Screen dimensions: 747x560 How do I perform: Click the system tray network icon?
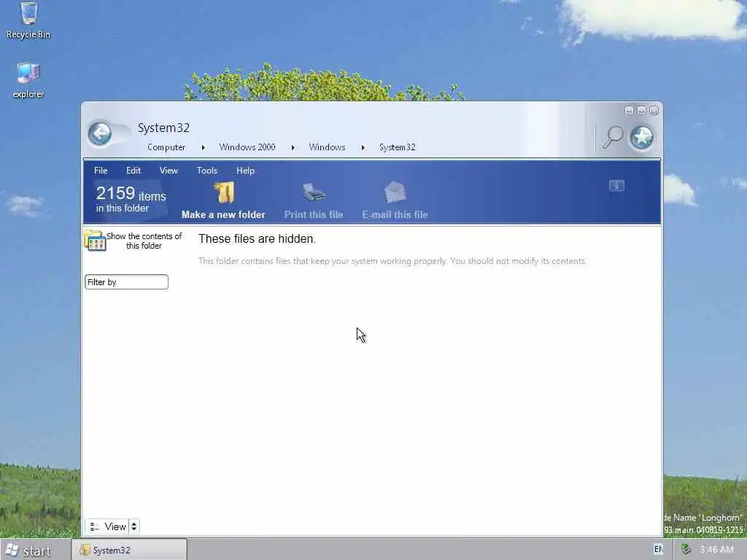(686, 549)
